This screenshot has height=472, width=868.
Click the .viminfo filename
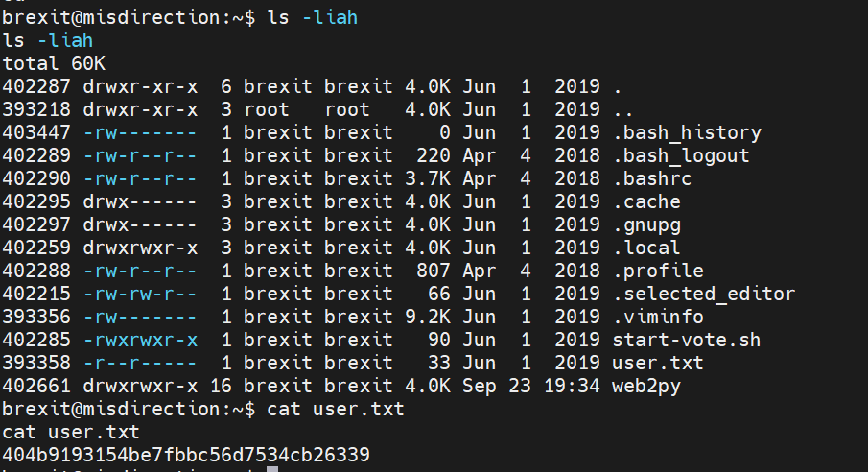(664, 317)
